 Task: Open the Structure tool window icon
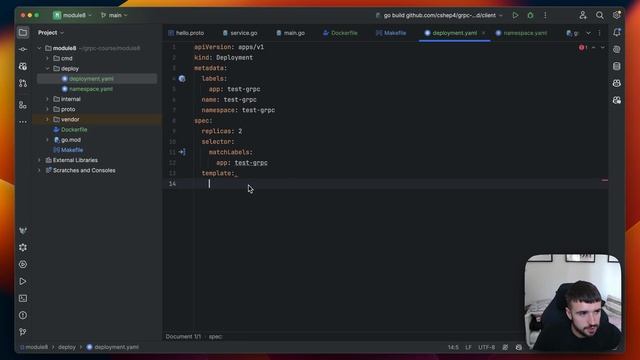[23, 105]
